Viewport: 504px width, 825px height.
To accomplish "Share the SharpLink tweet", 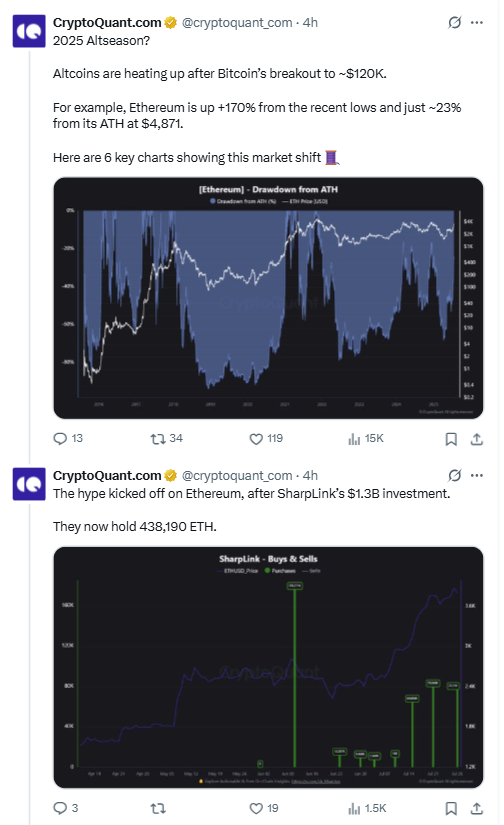I will click(477, 808).
